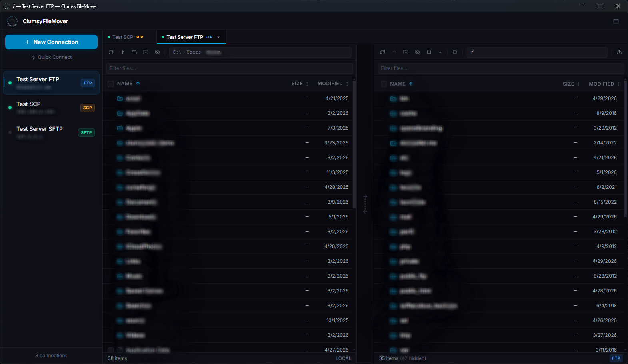Tick the checkbox on local row dated 4/27/2026
628x364 pixels.
tap(111, 350)
